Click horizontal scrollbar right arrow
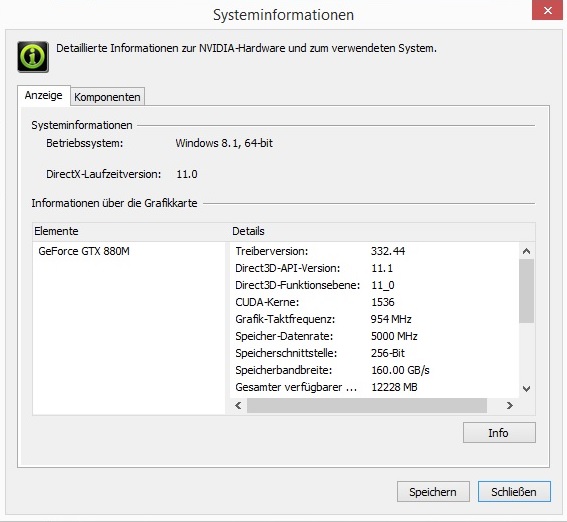Image resolution: width=567 pixels, height=522 pixels. pyautogui.click(x=510, y=406)
